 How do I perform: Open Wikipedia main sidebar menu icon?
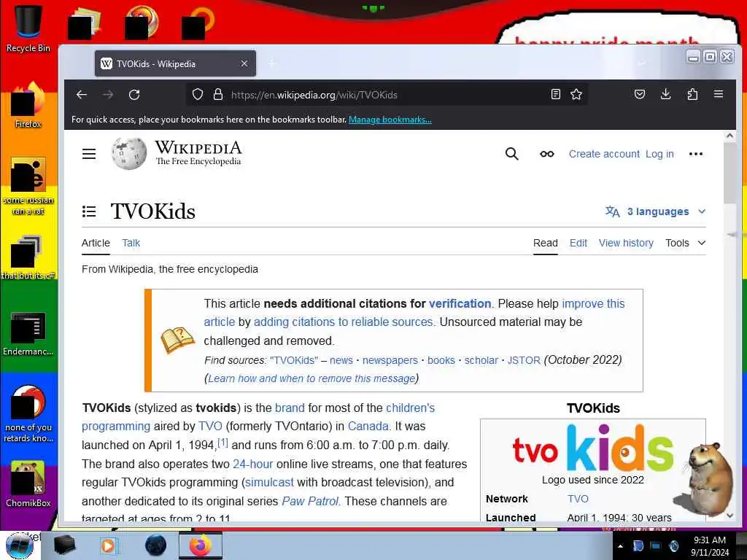coord(89,154)
